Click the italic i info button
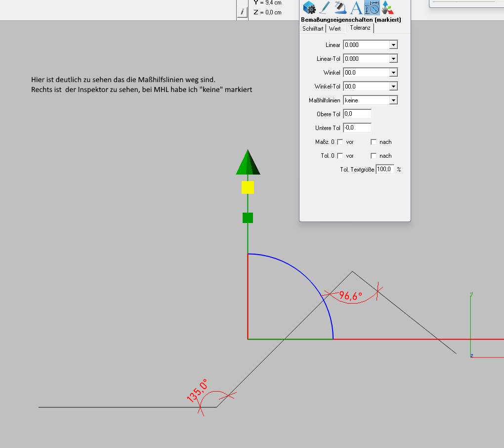 242,12
